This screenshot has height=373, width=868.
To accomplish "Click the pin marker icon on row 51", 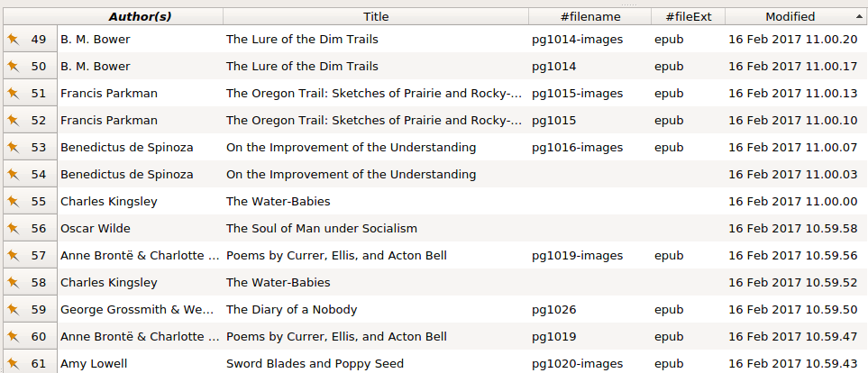I will pos(14,94).
